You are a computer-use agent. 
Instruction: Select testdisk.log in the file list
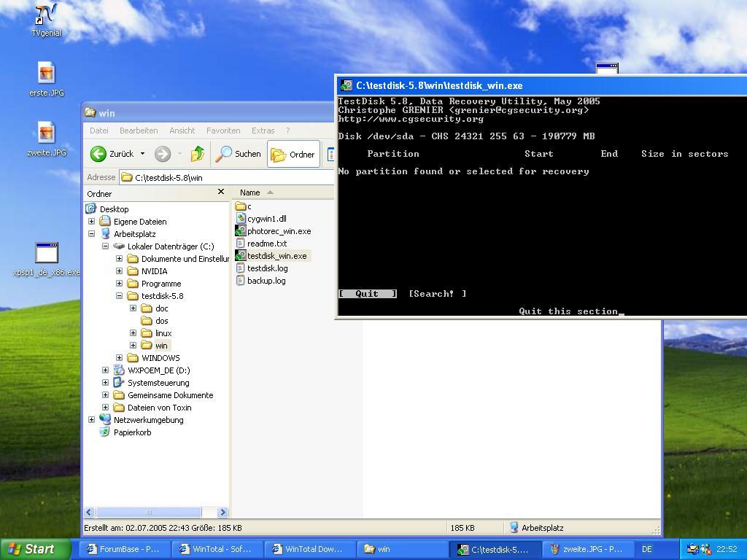coord(262,268)
